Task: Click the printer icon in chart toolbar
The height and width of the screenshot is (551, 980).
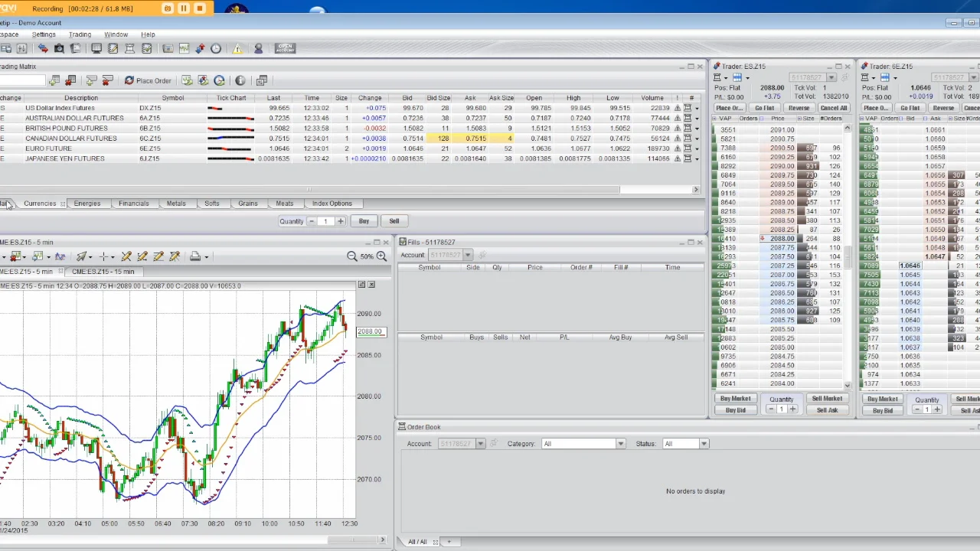Action: coord(195,256)
